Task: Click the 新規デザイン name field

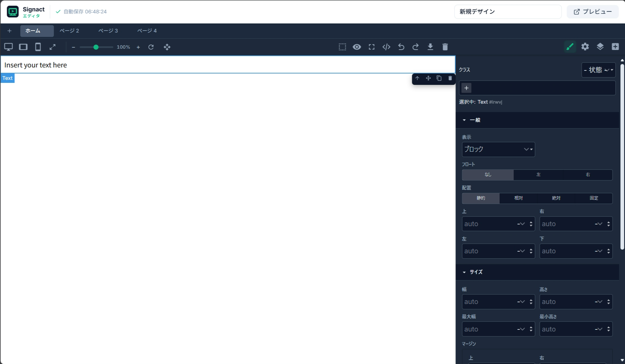Action: tap(508, 12)
